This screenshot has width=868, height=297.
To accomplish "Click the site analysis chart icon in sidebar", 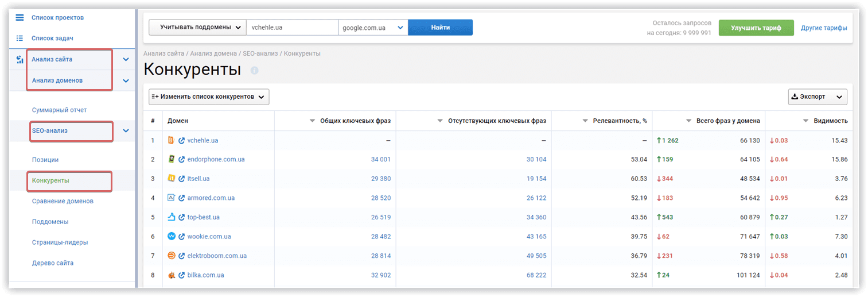I will coord(20,59).
